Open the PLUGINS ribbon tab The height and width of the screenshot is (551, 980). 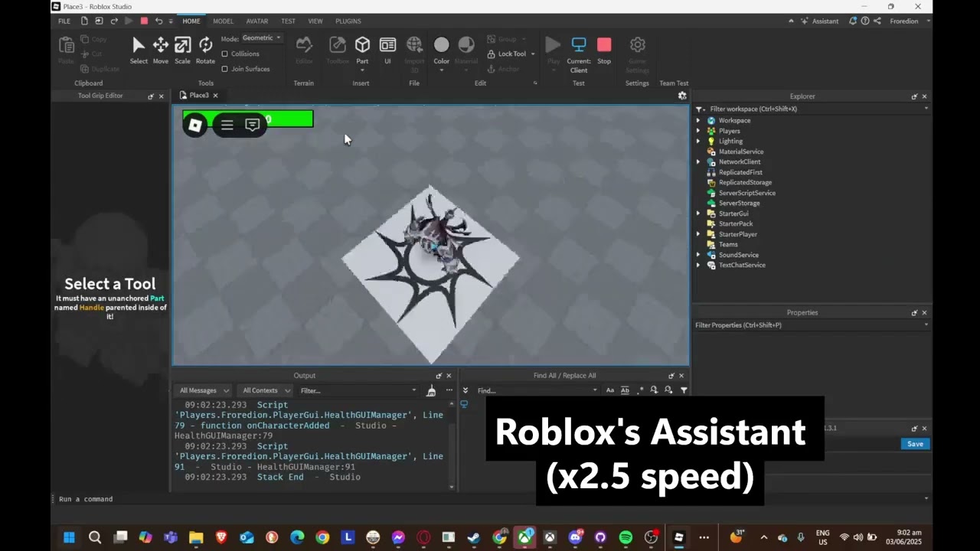pos(348,21)
